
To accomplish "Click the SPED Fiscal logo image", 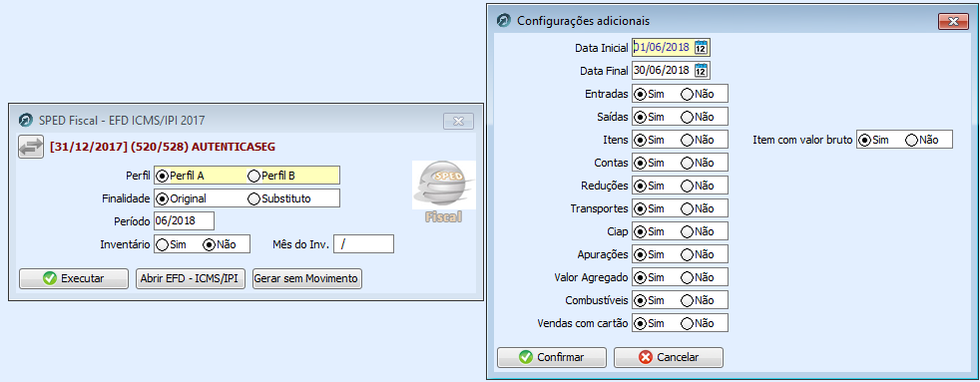I will pos(444,192).
